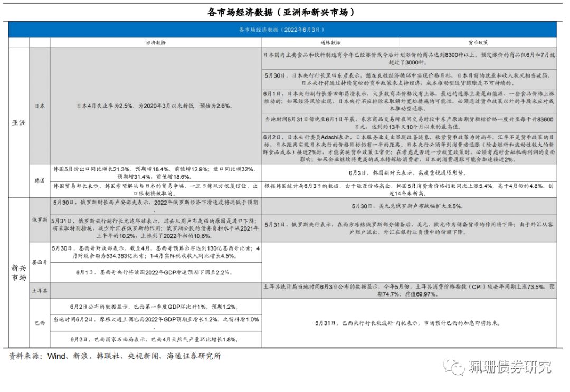Select the cell on Japan's 2.5% unemployment rate
This screenshot has height=392, width=570.
pyautogui.click(x=156, y=106)
